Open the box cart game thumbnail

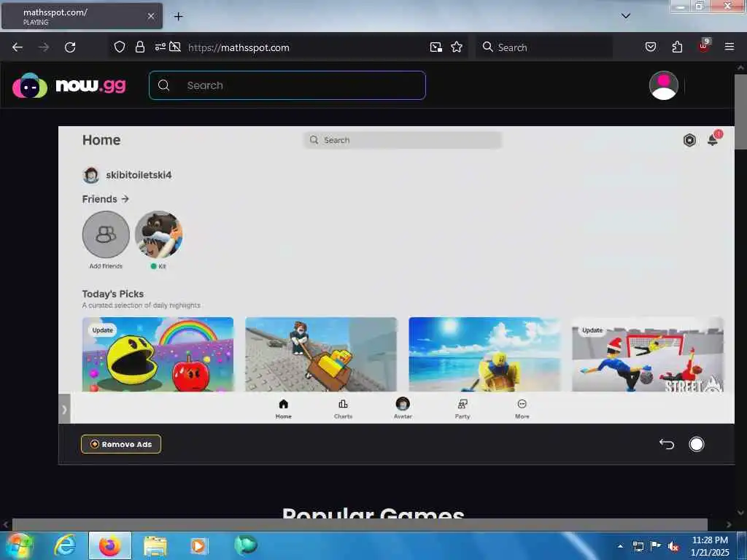(x=321, y=354)
